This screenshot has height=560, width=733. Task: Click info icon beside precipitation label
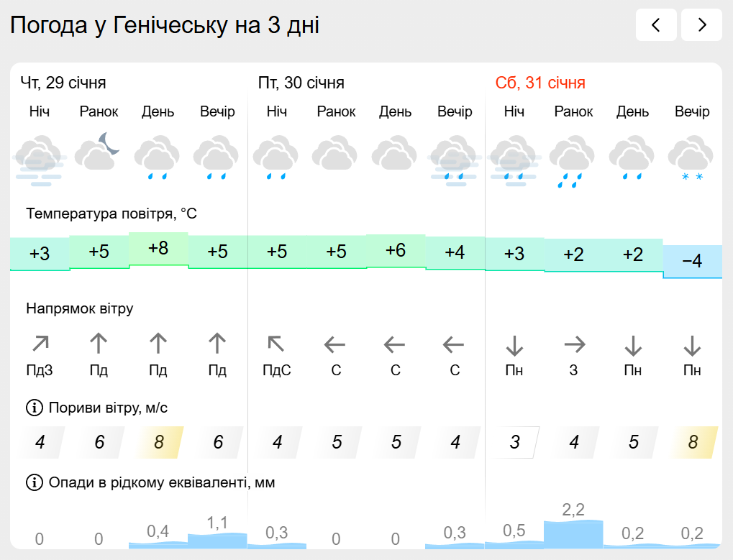point(35,482)
